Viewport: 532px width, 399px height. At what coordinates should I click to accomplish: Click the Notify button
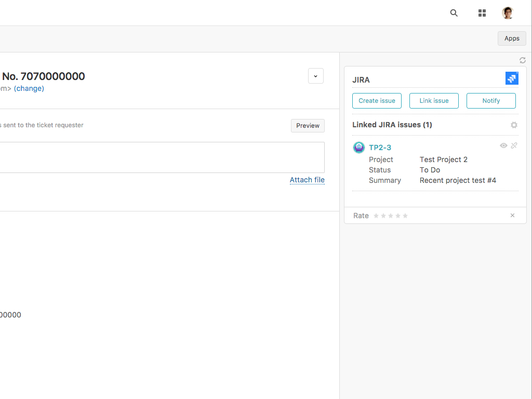tap(491, 101)
